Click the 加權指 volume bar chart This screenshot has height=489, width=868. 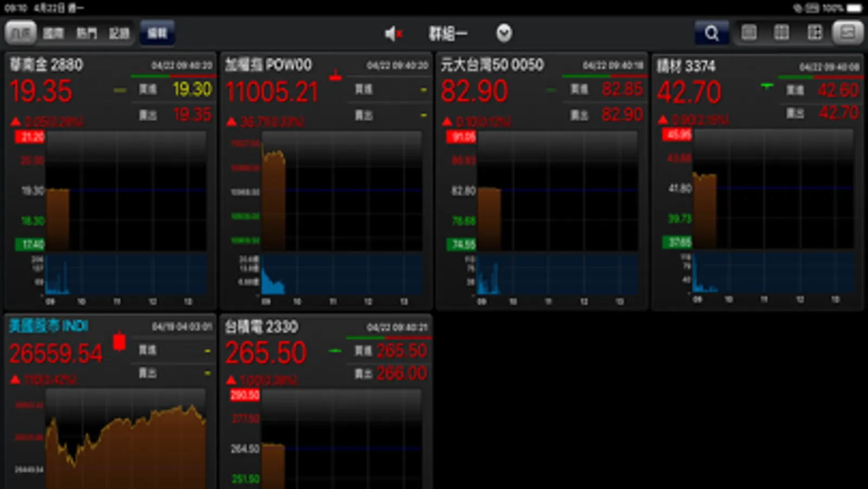click(x=342, y=274)
